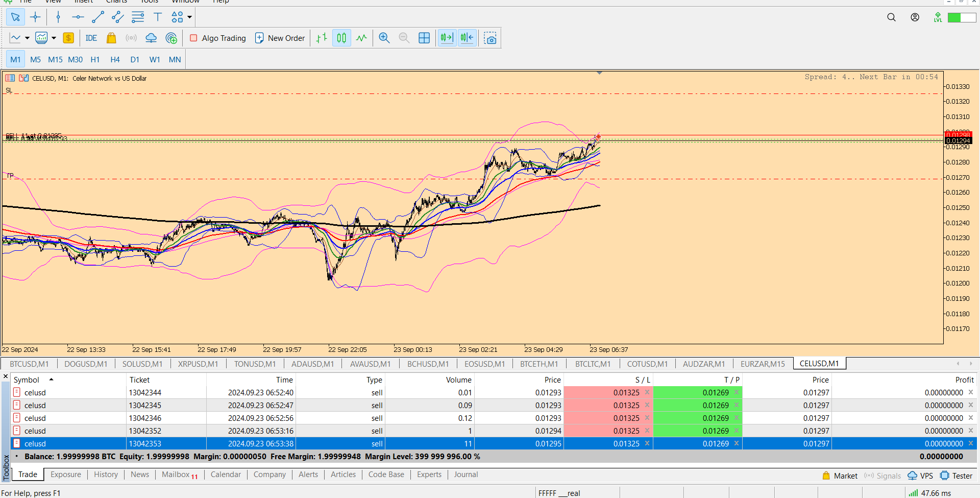Open the Market shopping bag icon
The width and height of the screenshot is (980, 498).
(111, 38)
